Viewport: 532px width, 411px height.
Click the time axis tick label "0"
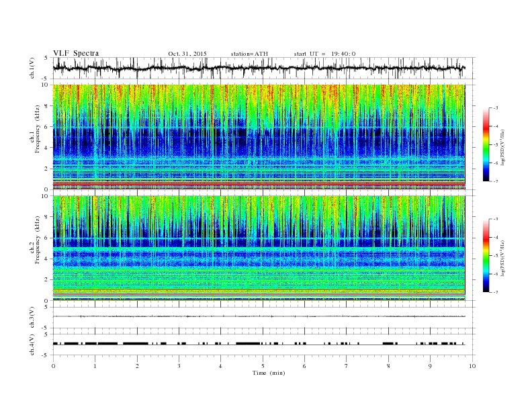pos(53,366)
